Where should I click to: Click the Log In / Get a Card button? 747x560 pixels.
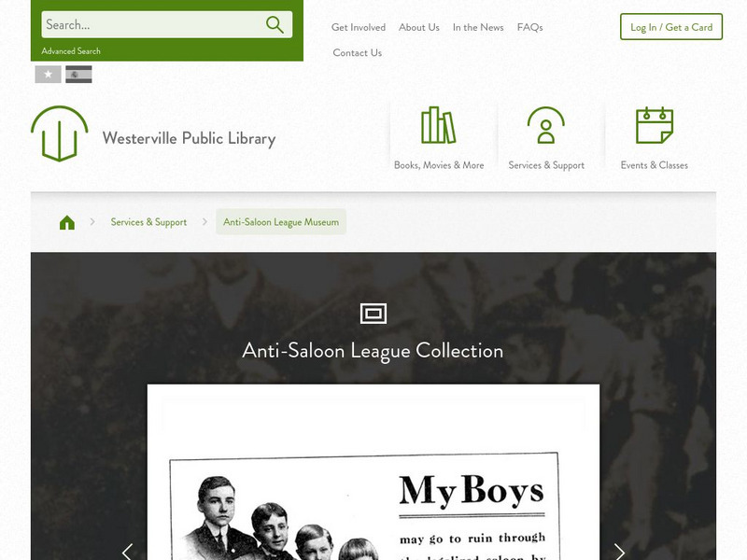click(x=671, y=27)
